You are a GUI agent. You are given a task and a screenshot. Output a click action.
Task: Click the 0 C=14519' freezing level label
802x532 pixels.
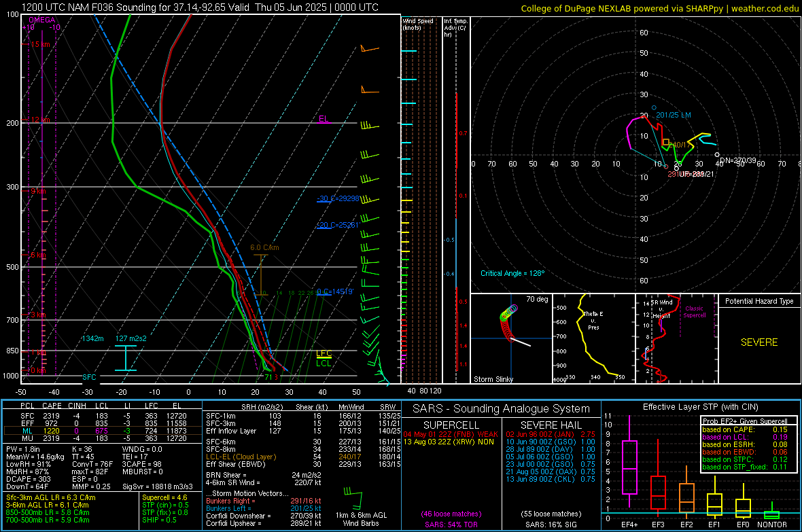pos(335,291)
